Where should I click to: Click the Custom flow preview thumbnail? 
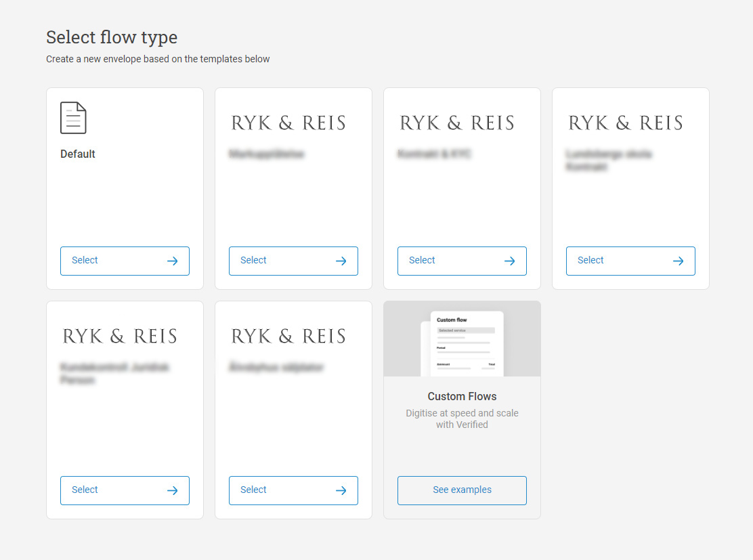click(x=462, y=339)
